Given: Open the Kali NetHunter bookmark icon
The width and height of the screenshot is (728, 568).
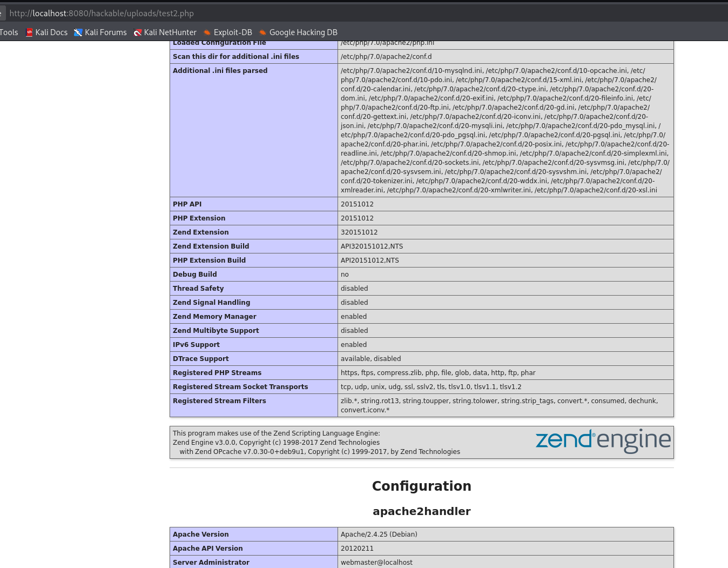Looking at the screenshot, I should tap(138, 32).
